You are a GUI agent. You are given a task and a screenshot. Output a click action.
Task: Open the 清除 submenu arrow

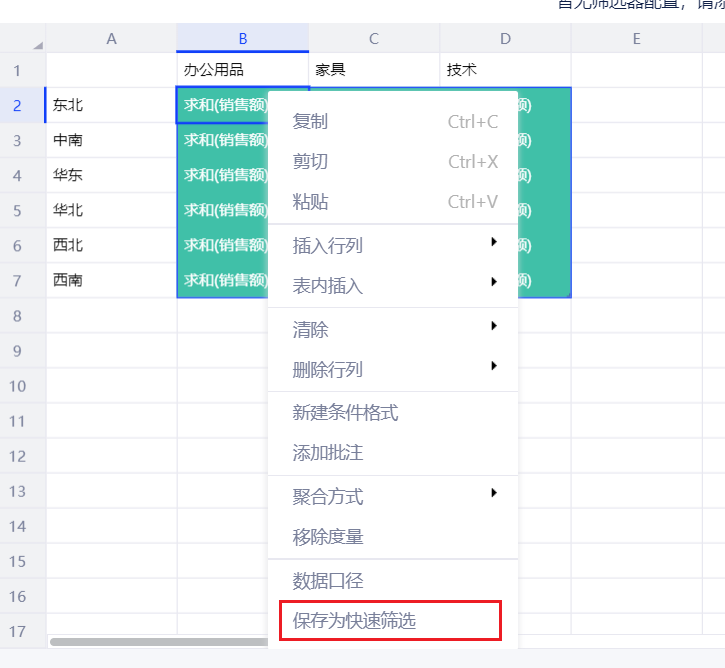(493, 326)
